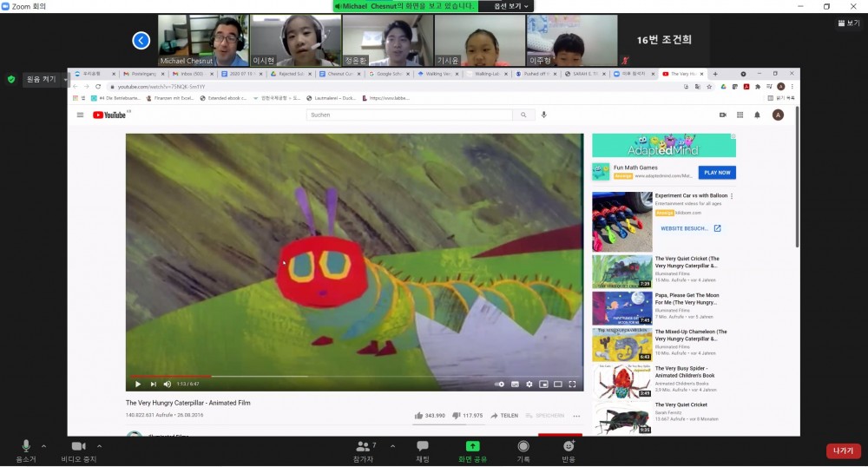Click the 원음 켜기 original sound button
This screenshot has width=868, height=467.
pos(41,79)
